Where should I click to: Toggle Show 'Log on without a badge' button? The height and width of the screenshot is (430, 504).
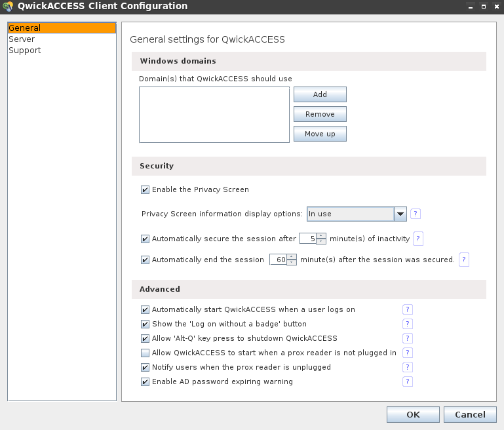point(145,324)
